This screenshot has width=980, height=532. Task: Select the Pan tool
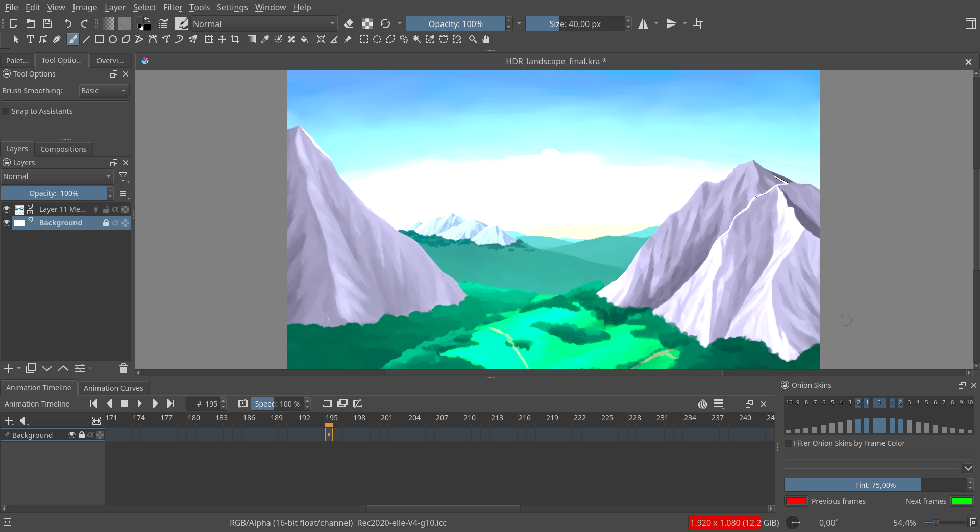click(486, 39)
